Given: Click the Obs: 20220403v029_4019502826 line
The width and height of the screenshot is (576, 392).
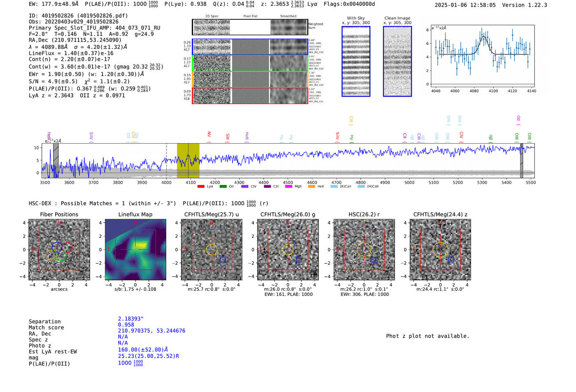Looking at the screenshot, I should (x=74, y=21).
